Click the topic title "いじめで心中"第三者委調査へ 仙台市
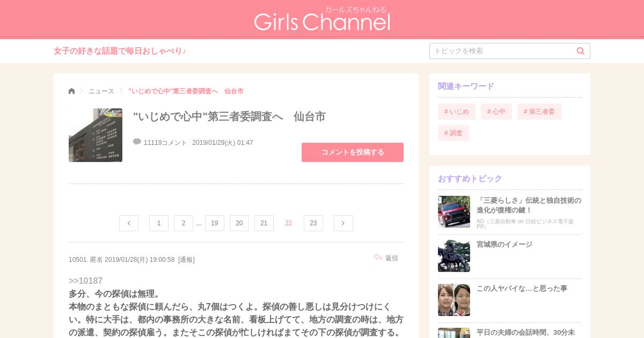644x338 pixels. (x=229, y=117)
